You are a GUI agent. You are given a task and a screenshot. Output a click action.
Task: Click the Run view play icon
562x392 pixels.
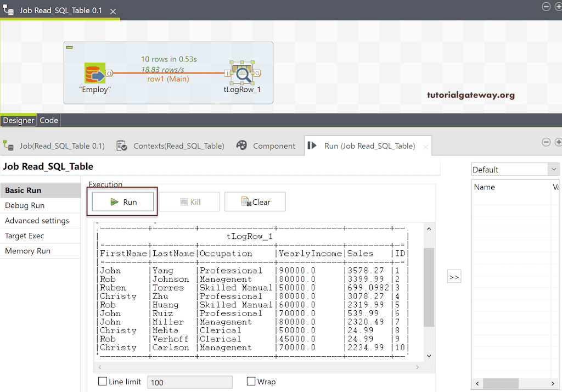(x=312, y=145)
